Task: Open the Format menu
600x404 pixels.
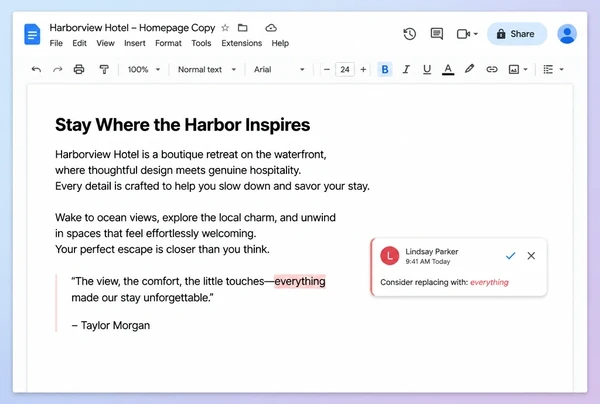Action: coord(168,43)
